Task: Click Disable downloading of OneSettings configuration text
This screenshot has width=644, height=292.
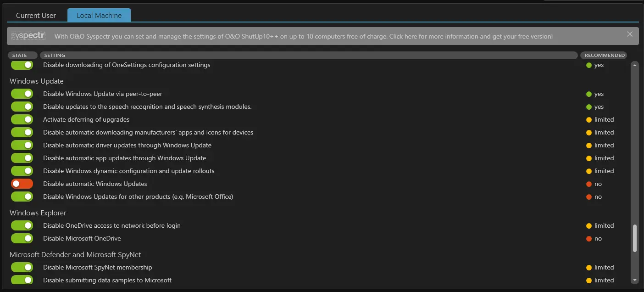Action: [127, 65]
